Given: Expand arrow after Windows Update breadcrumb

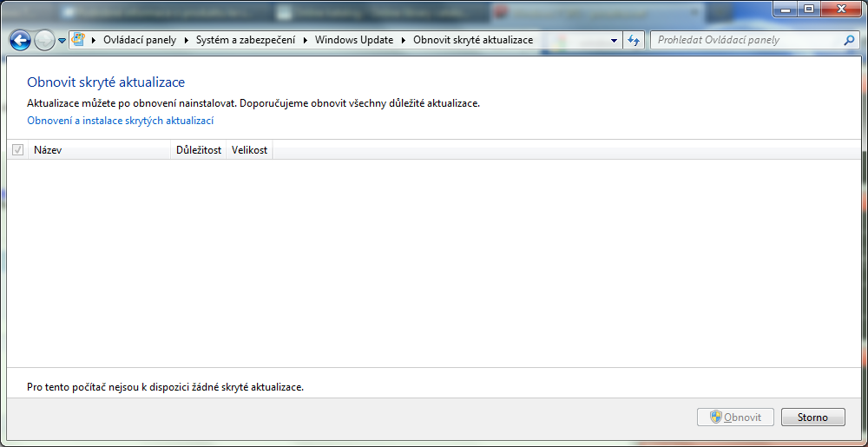Looking at the screenshot, I should [404, 40].
